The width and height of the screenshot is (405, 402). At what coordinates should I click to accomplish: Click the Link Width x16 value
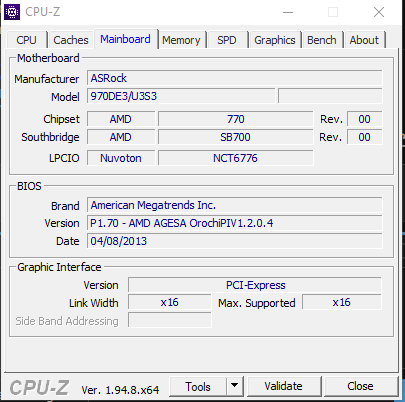tap(170, 302)
